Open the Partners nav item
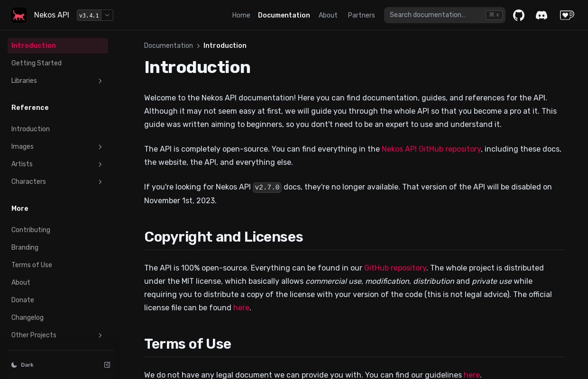 pyautogui.click(x=361, y=15)
